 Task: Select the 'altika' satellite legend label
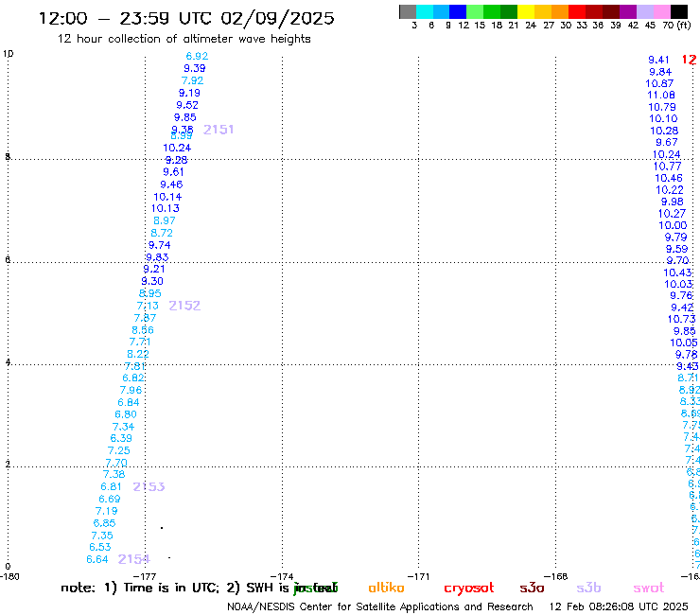386,588
